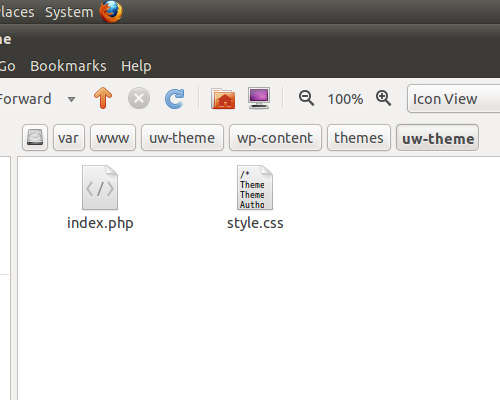Screen dimensions: 500x400
Task: Open the Home folder icon
Action: pos(223,98)
